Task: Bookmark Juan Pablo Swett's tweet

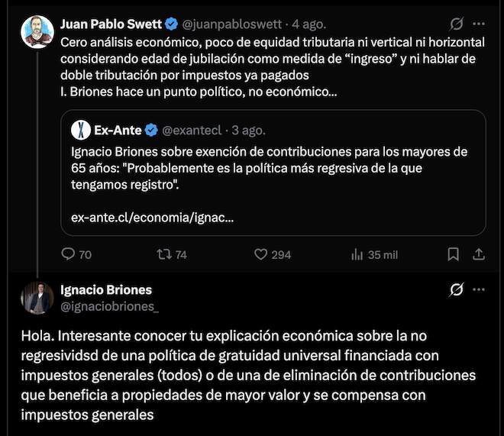Action: point(453,254)
